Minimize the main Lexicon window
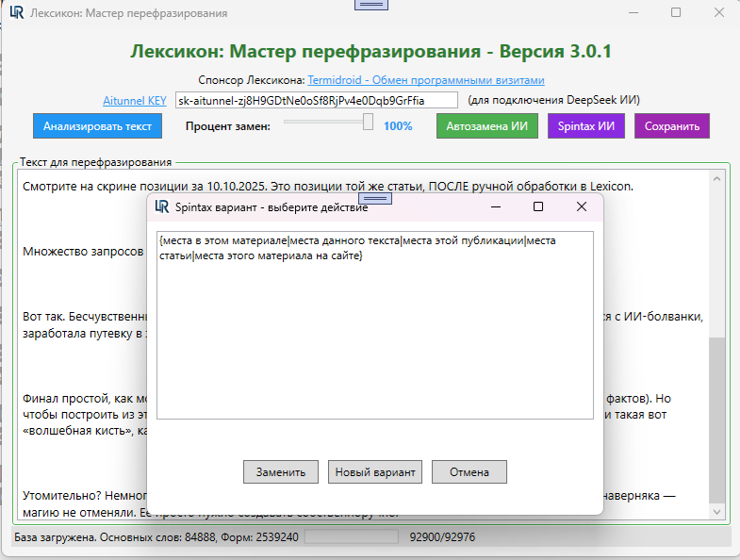 coord(633,13)
